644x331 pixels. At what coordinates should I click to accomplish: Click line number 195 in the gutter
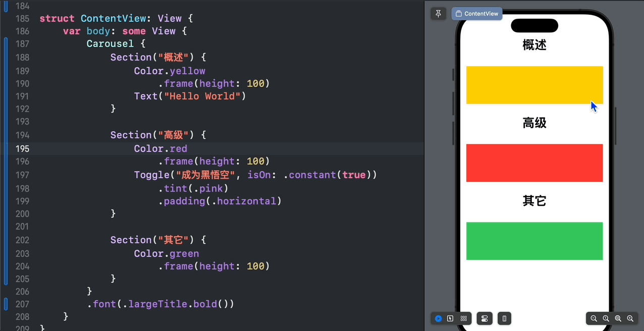click(23, 148)
